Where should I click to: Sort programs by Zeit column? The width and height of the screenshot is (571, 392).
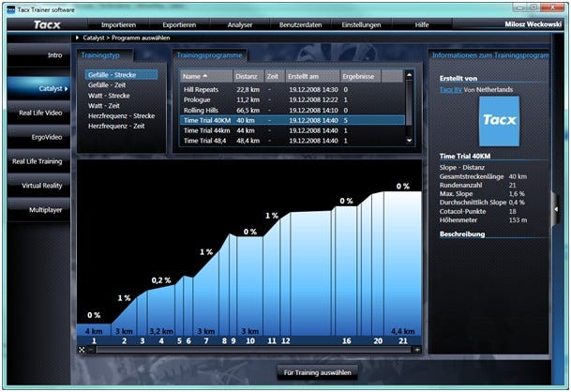point(275,76)
